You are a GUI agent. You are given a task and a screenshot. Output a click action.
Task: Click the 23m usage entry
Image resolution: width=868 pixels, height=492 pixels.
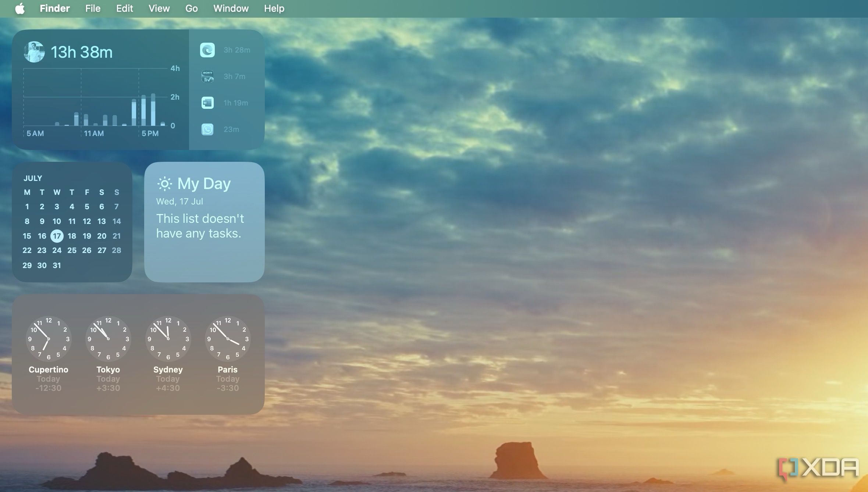231,129
